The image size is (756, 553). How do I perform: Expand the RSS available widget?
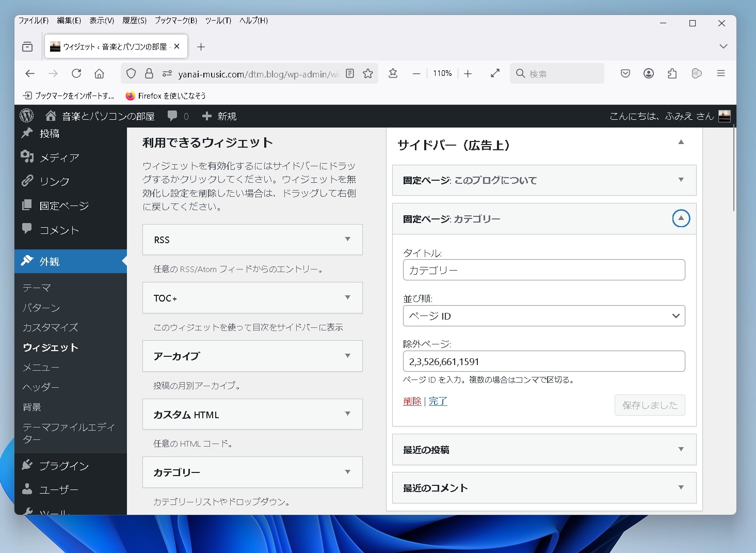pos(347,239)
